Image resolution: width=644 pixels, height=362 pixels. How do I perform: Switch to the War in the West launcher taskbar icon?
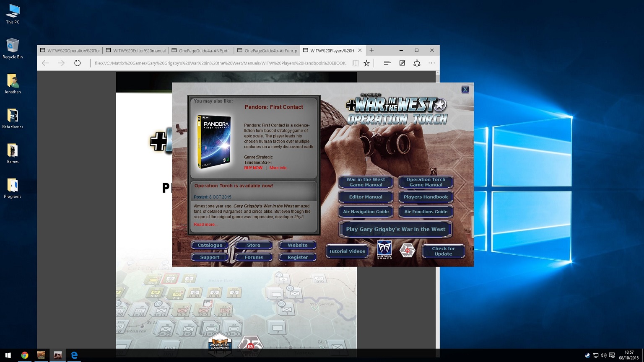pyautogui.click(x=57, y=355)
